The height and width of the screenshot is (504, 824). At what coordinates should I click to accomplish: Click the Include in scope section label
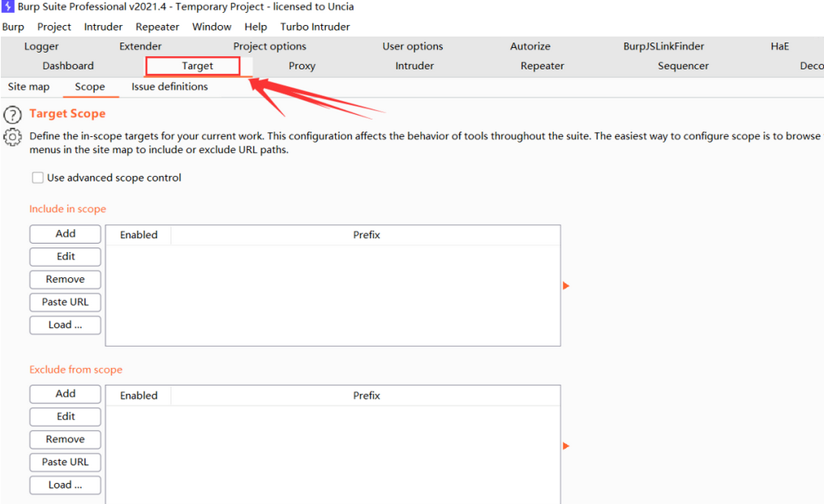point(68,209)
